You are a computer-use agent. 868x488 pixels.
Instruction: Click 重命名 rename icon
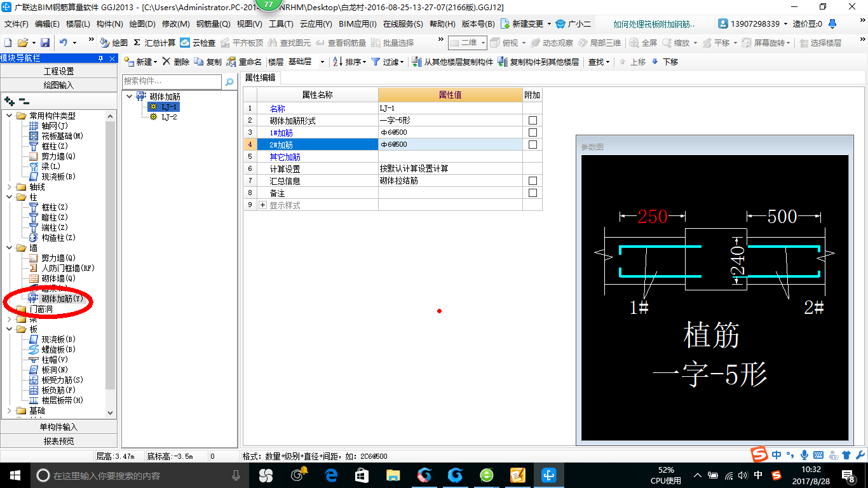(244, 62)
